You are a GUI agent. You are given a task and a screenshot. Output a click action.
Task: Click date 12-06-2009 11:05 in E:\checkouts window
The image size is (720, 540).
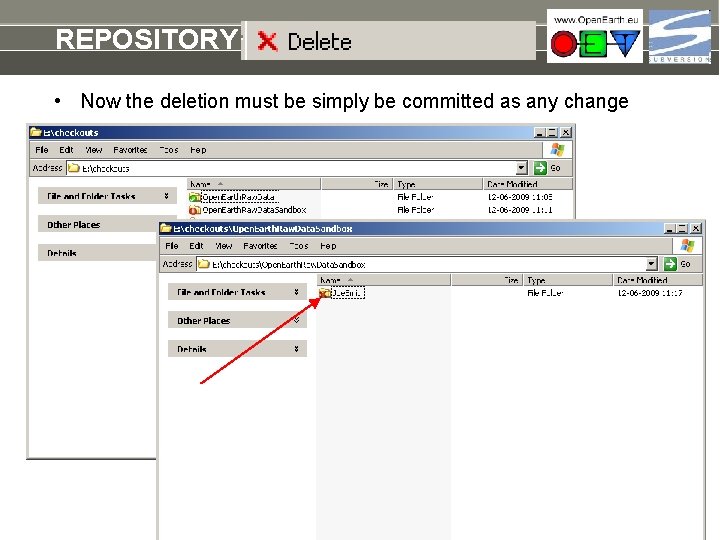tap(520, 197)
